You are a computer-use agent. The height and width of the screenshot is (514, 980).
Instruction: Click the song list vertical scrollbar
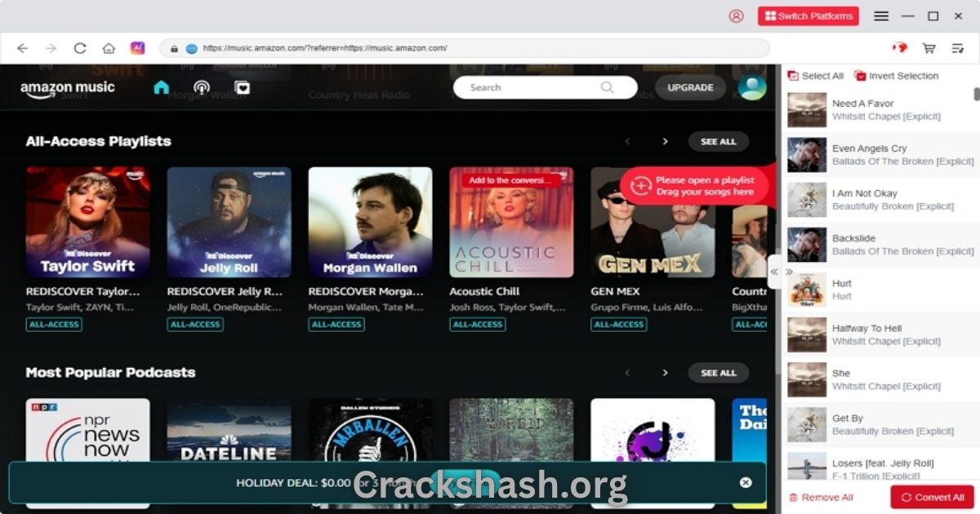(x=977, y=95)
